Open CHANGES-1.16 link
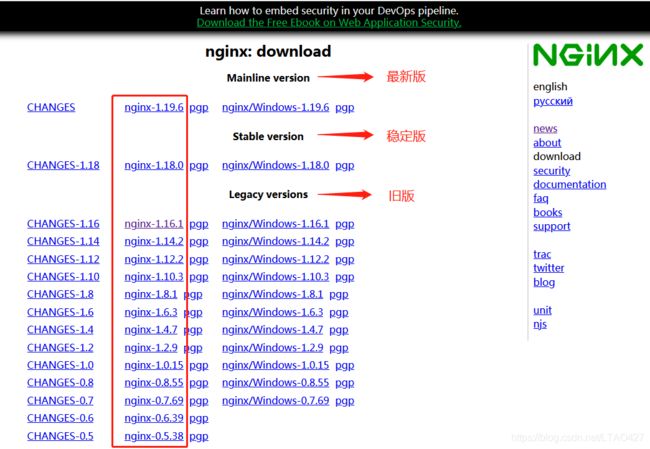This screenshot has width=650, height=449. click(x=63, y=224)
